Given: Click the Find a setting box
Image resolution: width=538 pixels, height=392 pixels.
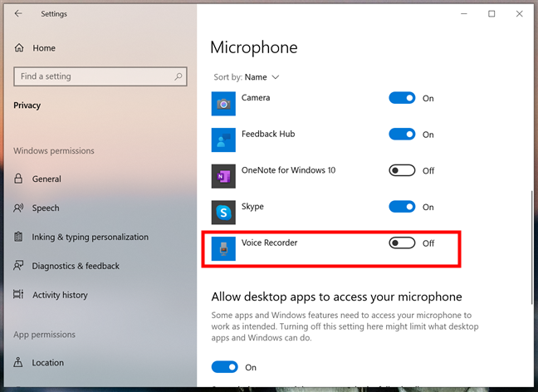Looking at the screenshot, I should point(100,76).
